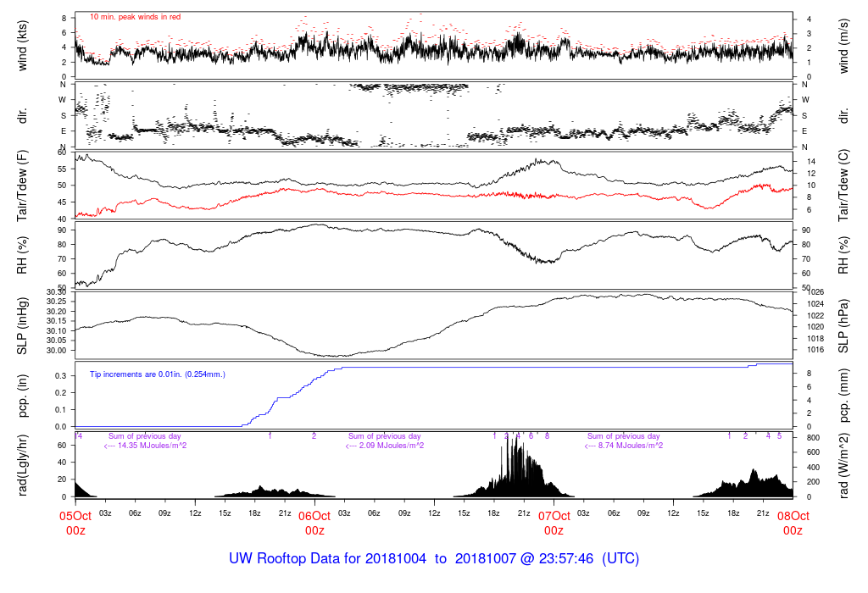This screenshot has width=868, height=593.
Task: Click the '2.09 MJoules/m^2' daily sum
Action: coord(392,446)
